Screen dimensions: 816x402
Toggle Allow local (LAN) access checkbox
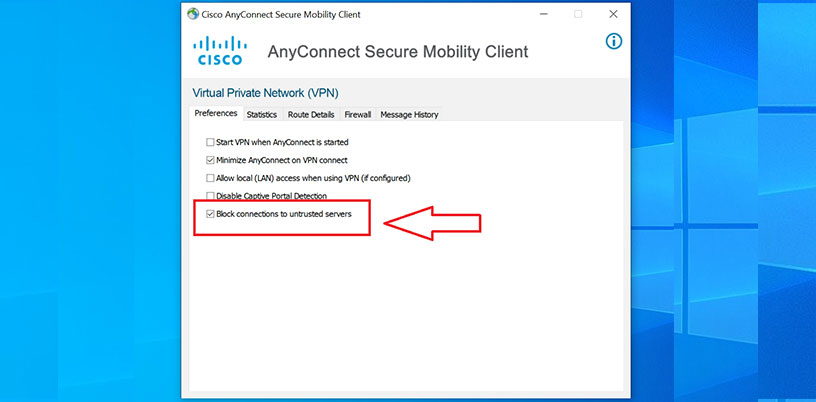210,178
